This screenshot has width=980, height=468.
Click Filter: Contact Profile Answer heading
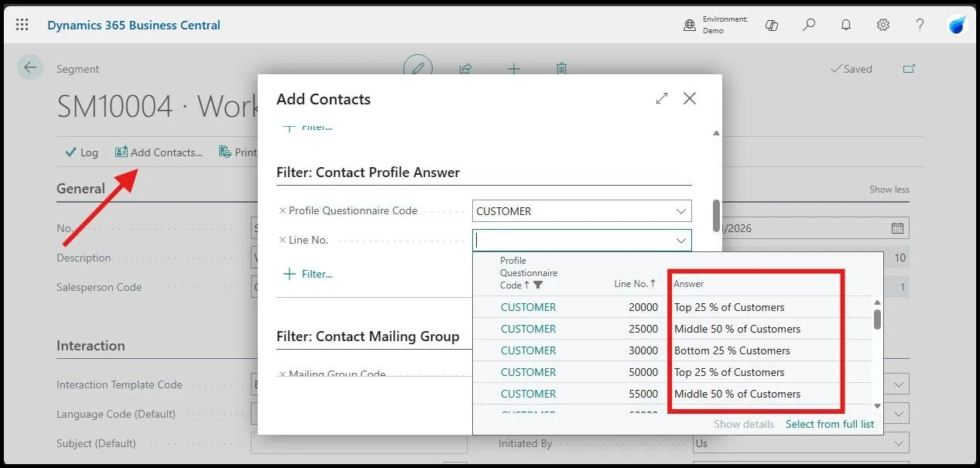tap(368, 173)
